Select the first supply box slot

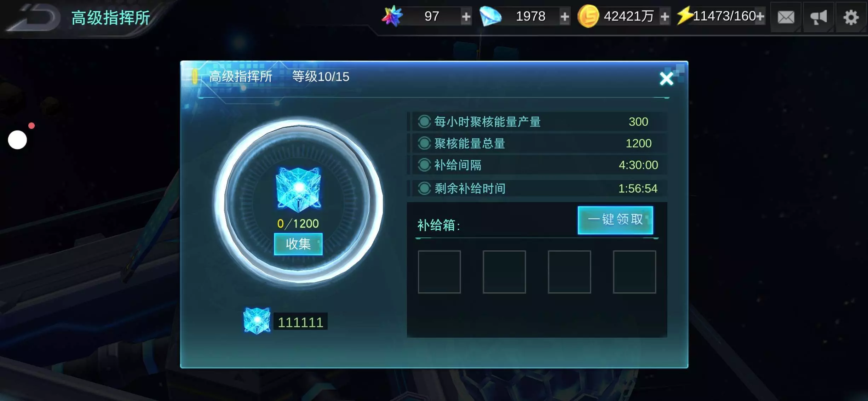[x=439, y=272]
